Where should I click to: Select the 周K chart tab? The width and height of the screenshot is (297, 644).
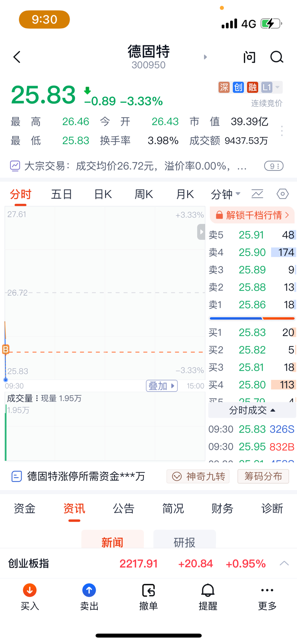pos(144,194)
